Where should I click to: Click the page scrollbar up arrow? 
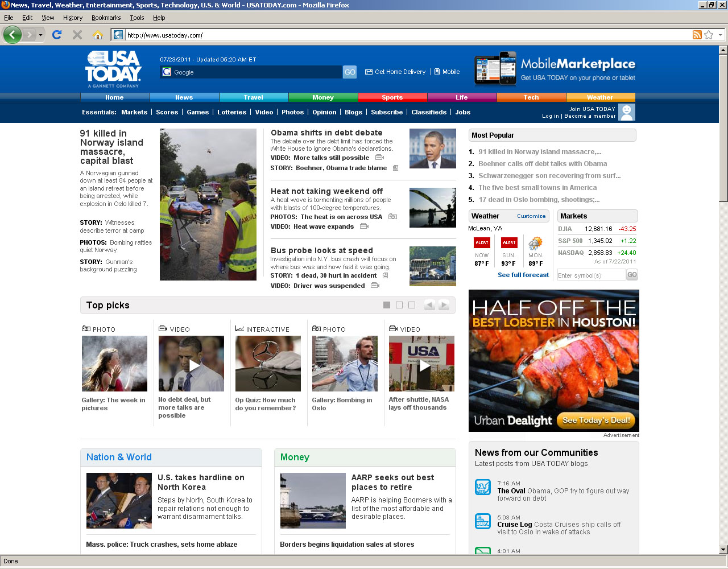click(723, 50)
